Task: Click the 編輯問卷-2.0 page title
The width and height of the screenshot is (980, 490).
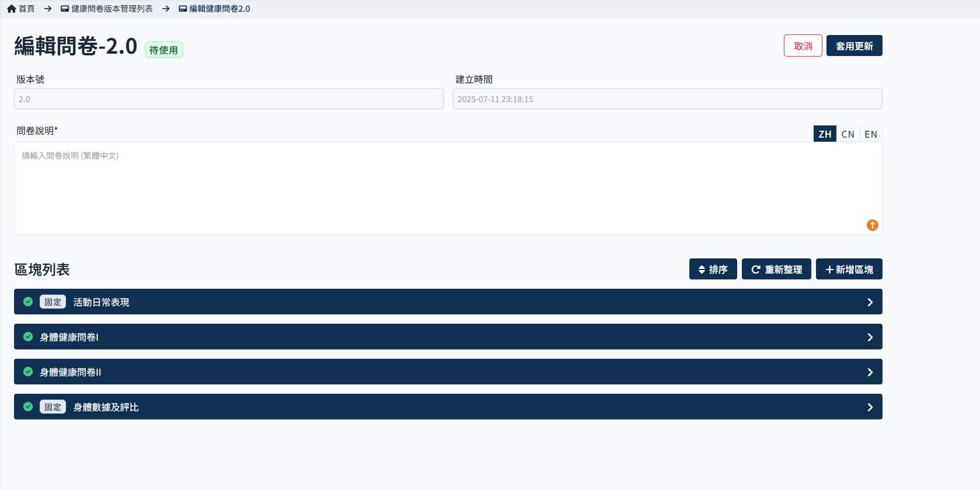Action: click(76, 46)
